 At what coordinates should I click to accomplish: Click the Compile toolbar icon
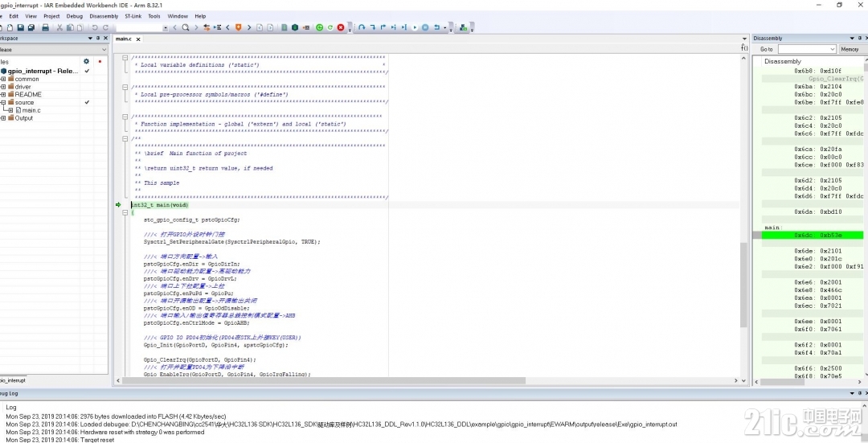click(x=284, y=27)
